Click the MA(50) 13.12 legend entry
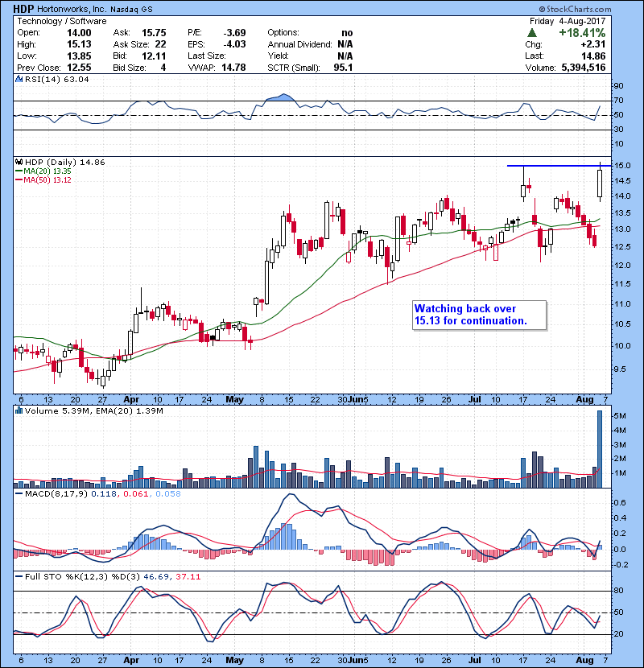Screen dimensions: 644x668 pyautogui.click(x=43, y=179)
